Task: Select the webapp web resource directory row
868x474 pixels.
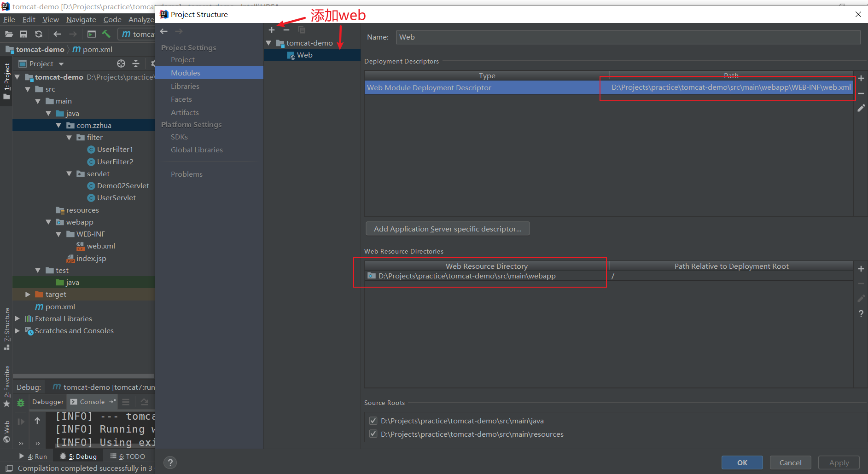Action: point(608,276)
